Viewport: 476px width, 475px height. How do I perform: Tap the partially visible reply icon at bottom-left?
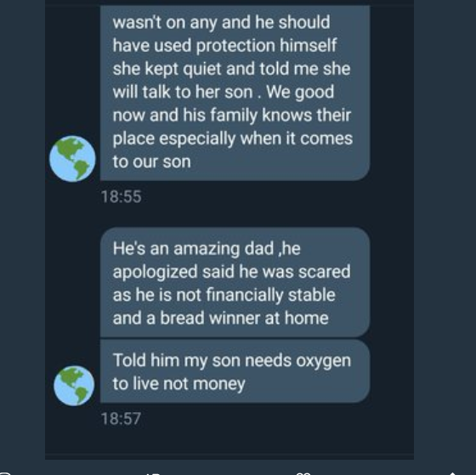click(x=5, y=473)
